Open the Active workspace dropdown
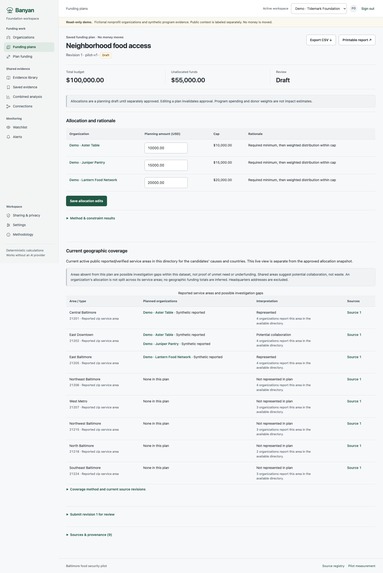Viewport: 383px width, 573px height. (319, 8)
